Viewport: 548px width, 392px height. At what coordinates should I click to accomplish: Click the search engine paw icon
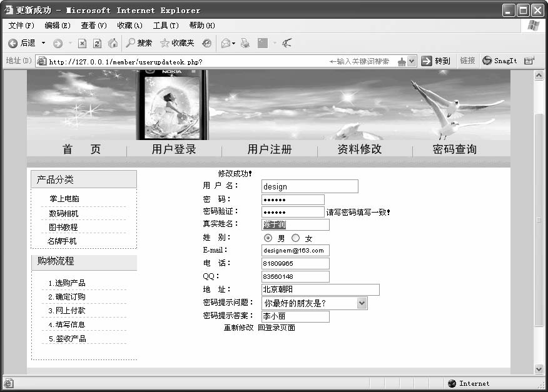pyautogui.click(x=402, y=62)
